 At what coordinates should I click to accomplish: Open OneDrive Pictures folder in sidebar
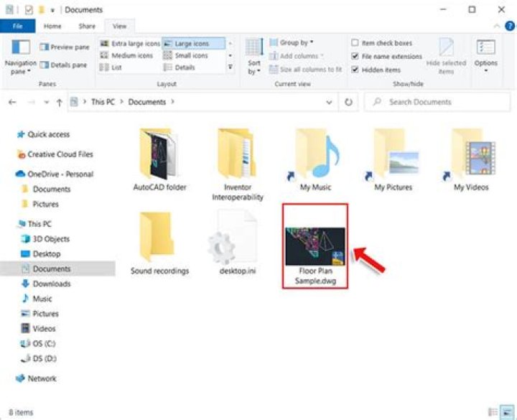point(45,205)
